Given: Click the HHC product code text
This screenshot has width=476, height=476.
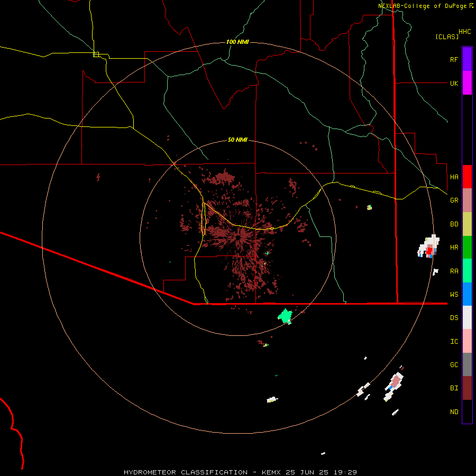Looking at the screenshot, I should 464,32.
